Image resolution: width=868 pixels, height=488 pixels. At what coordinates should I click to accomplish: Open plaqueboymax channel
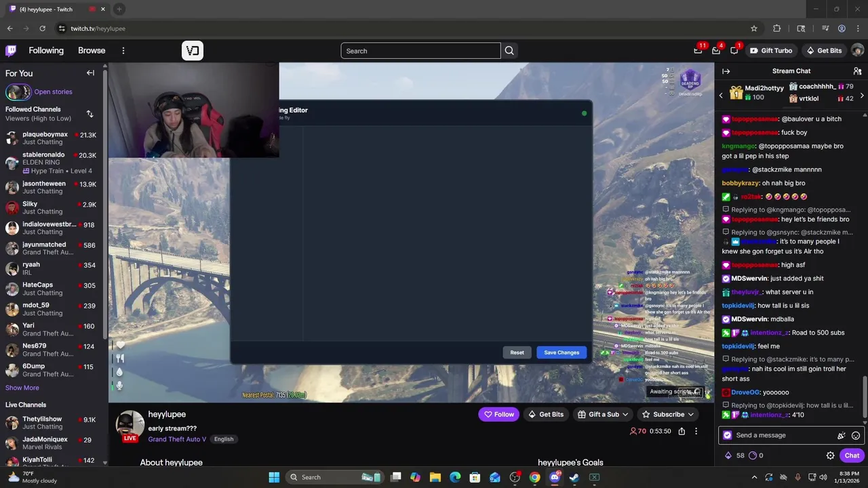point(52,138)
